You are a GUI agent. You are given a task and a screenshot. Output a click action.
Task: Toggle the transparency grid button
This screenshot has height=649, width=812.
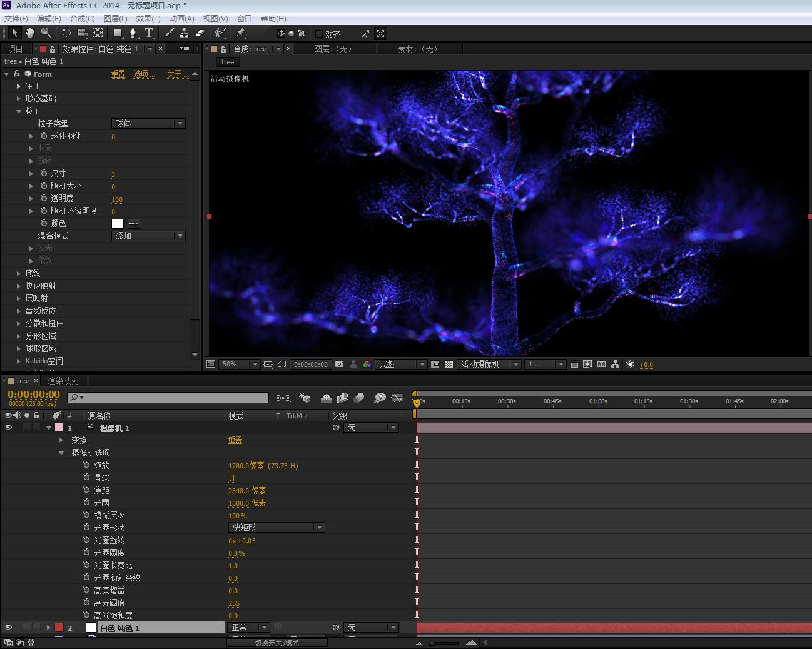click(449, 364)
